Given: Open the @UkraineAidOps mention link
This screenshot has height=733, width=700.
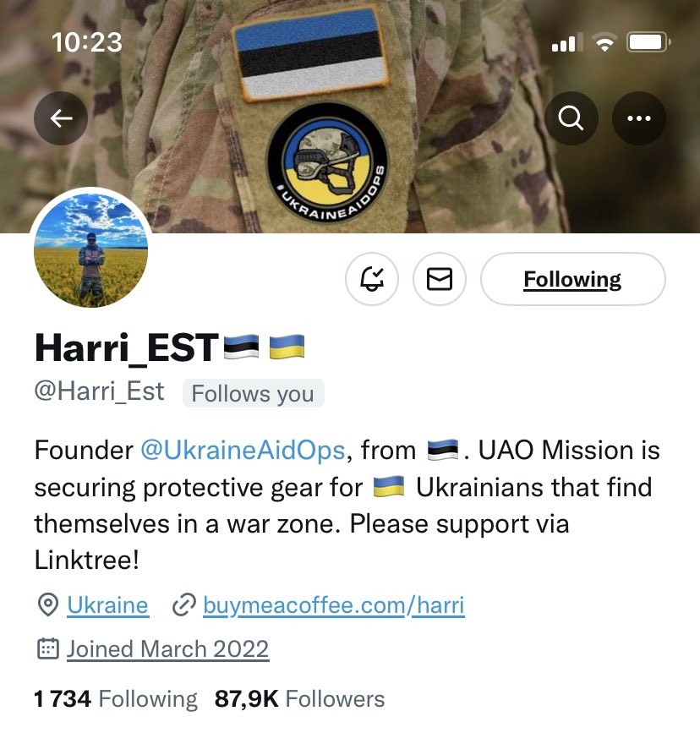Looking at the screenshot, I should pyautogui.click(x=243, y=450).
